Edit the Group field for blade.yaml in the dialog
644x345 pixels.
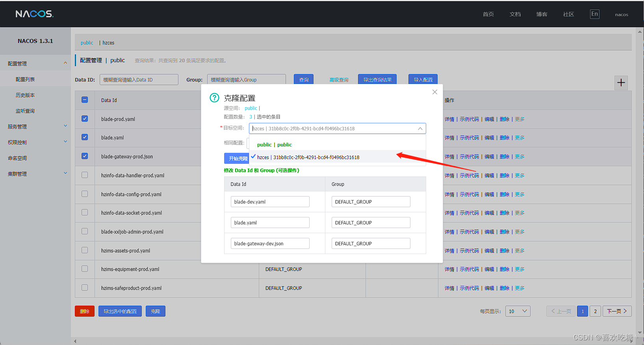[x=371, y=223]
